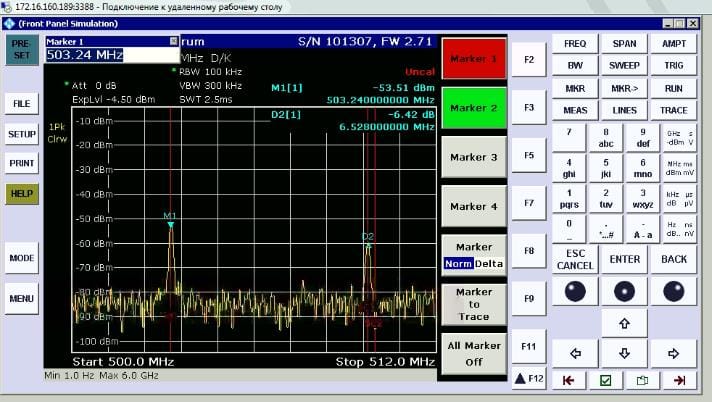This screenshot has height=402, width=712.
Task: Click the rightmost round rotary knob
Action: [673, 291]
